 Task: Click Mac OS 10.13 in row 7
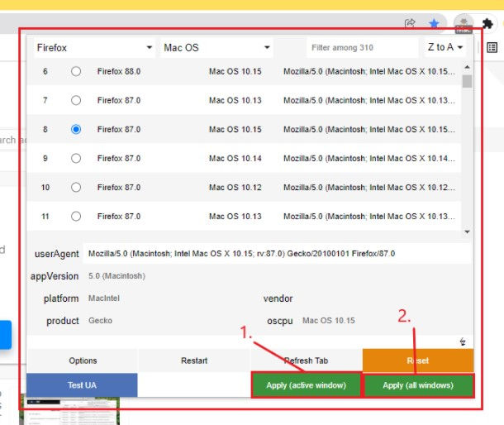[235, 100]
